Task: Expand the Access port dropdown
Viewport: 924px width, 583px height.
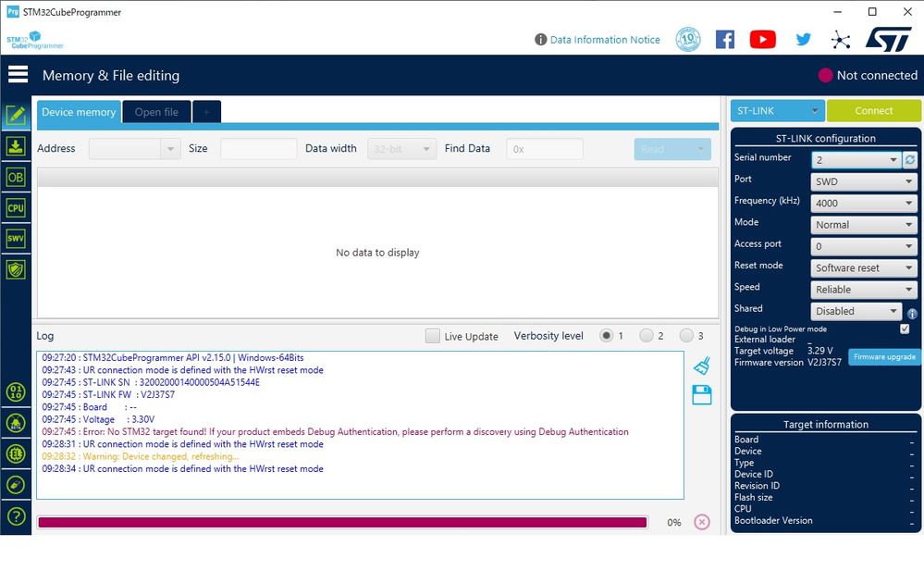Action: point(864,246)
